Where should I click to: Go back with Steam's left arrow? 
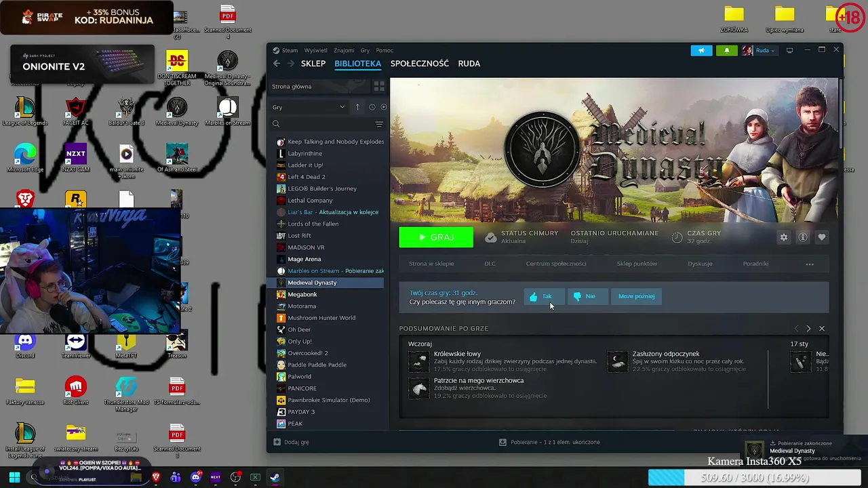point(277,64)
